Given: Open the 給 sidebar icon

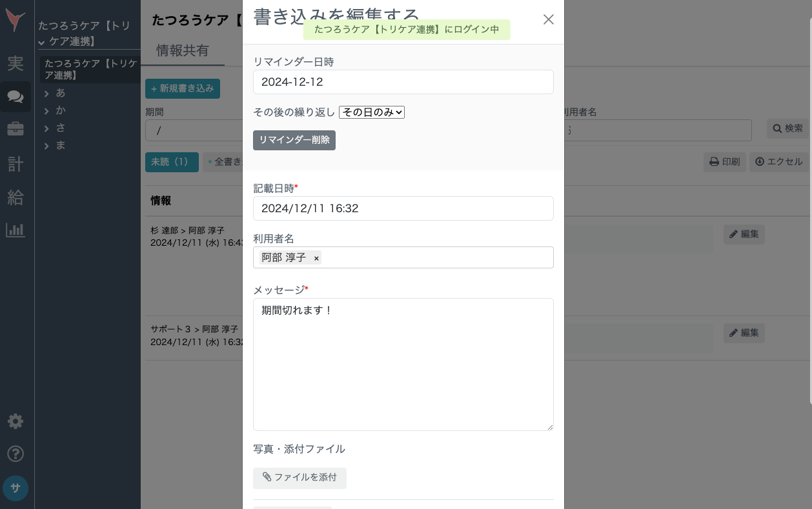Looking at the screenshot, I should [x=15, y=198].
